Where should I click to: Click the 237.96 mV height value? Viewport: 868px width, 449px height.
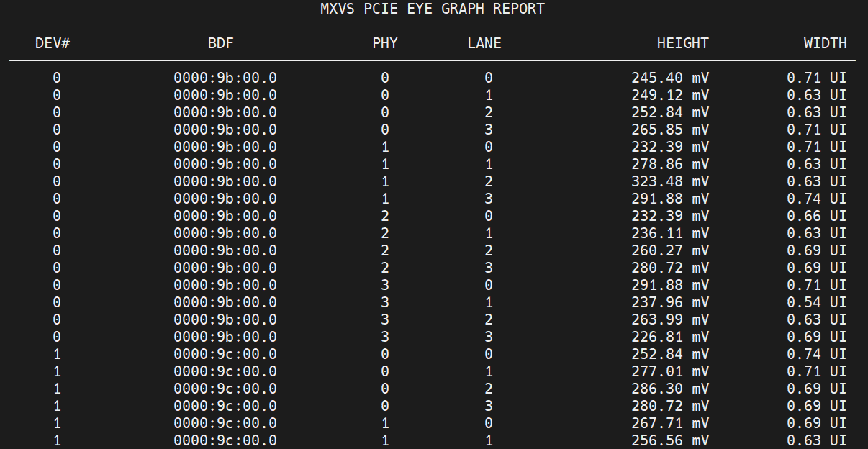pos(669,302)
